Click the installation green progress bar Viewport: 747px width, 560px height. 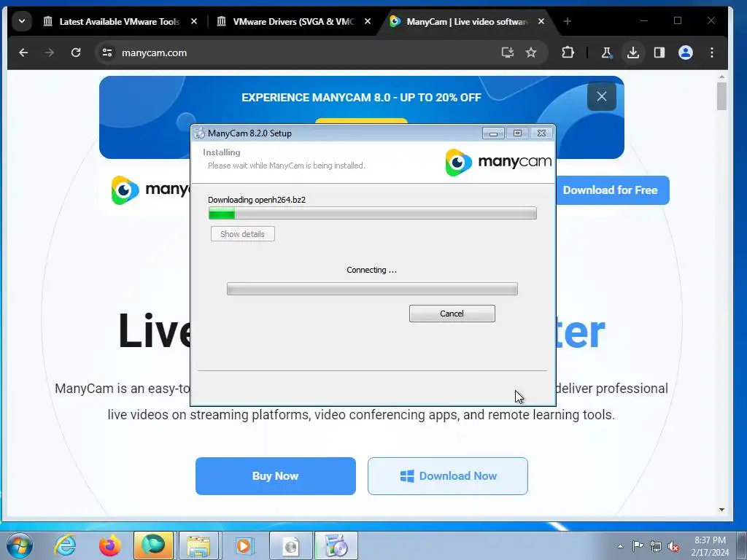click(373, 213)
